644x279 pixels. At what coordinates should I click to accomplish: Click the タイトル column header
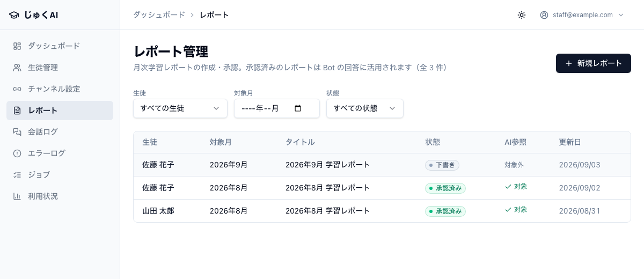[x=300, y=142]
